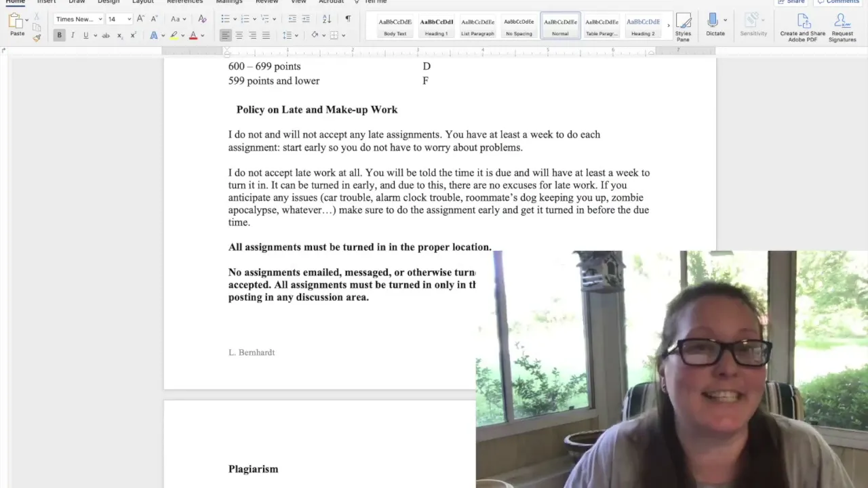
Task: Open font color dropdown arrow
Action: click(x=202, y=35)
